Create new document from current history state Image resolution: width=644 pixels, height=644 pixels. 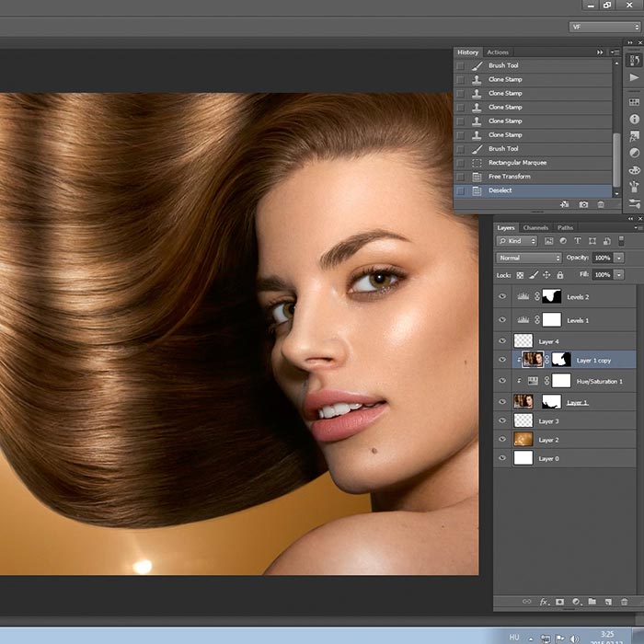(x=565, y=204)
